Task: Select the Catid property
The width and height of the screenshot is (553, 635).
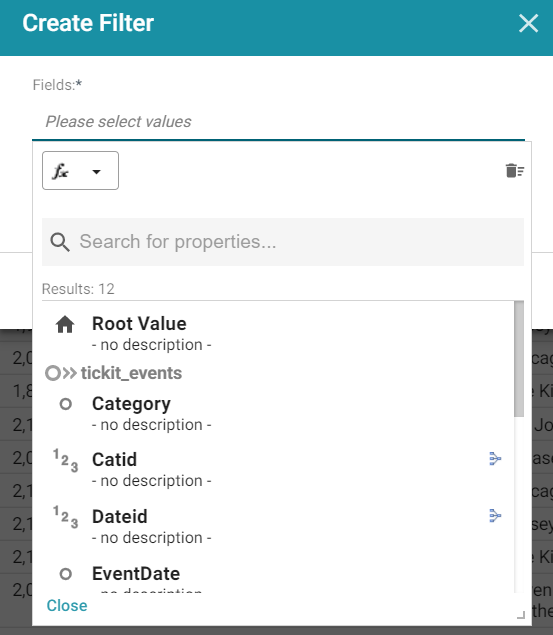Action: [x=277, y=469]
